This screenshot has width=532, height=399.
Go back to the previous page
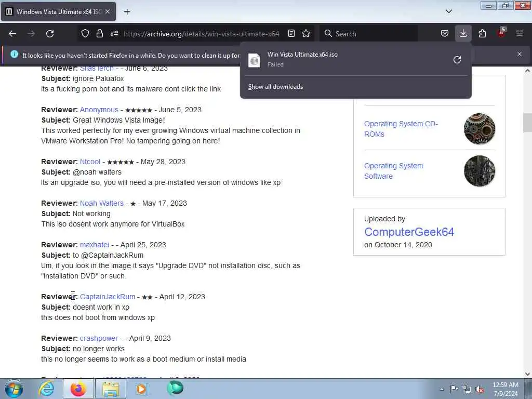[12, 34]
